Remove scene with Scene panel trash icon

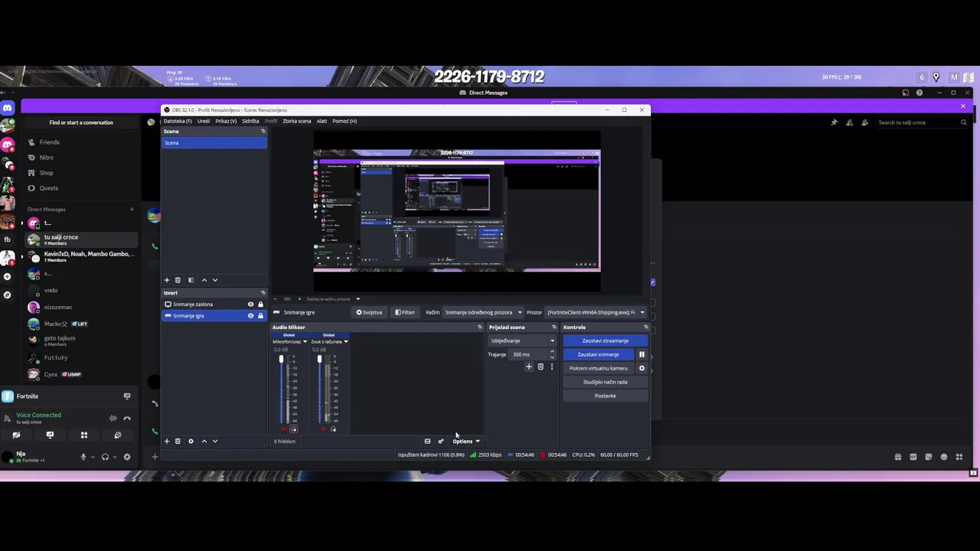[178, 280]
